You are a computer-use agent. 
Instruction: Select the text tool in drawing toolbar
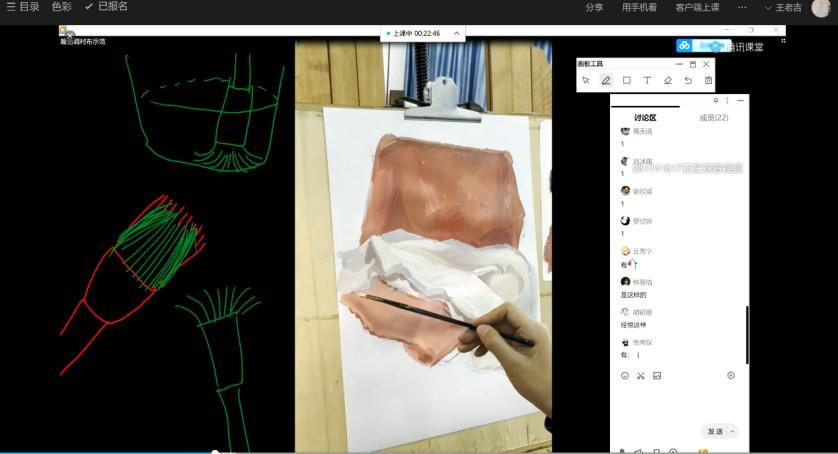coord(647,80)
